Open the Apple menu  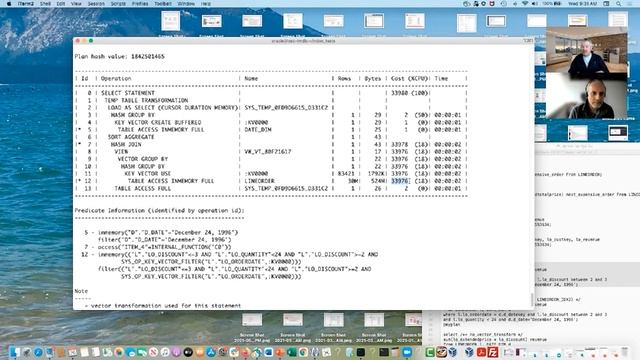(9, 3)
